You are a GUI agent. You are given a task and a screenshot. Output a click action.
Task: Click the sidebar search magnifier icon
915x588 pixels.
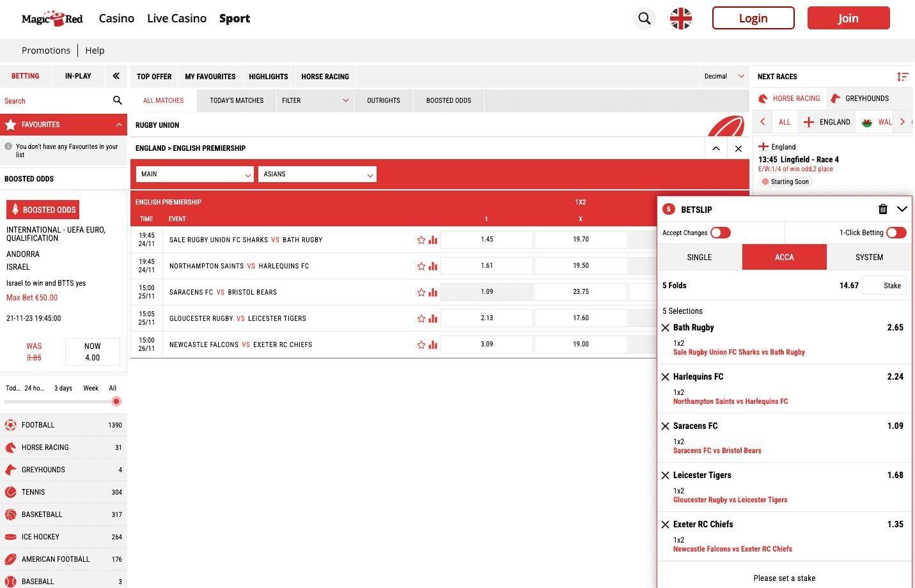(118, 100)
